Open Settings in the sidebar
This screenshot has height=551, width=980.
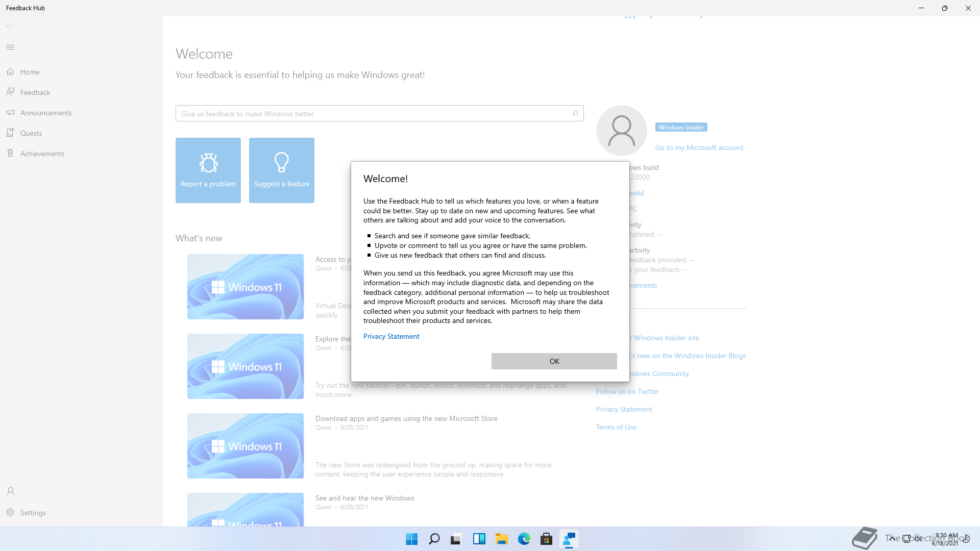[x=82, y=513]
